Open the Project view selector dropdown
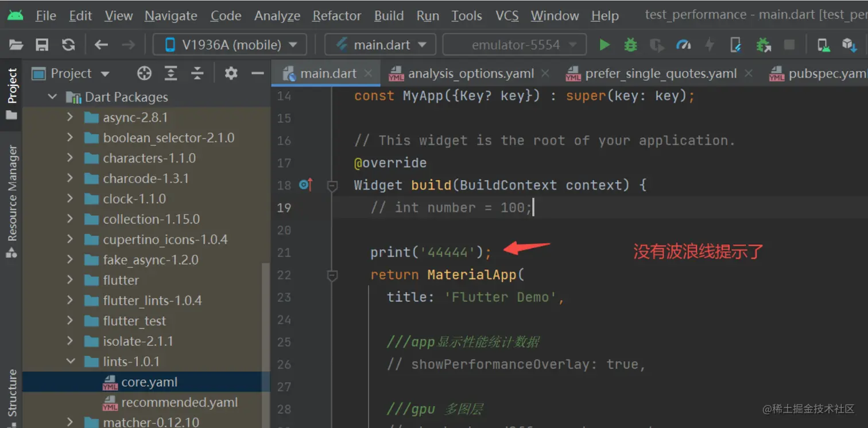Image resolution: width=868 pixels, height=428 pixels. 70,73
